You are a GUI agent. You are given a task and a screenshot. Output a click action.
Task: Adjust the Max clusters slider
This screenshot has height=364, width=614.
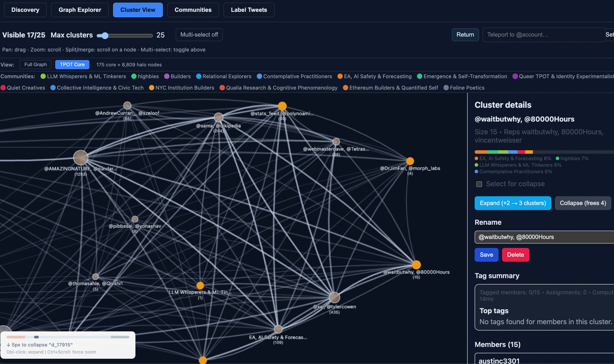pos(105,35)
